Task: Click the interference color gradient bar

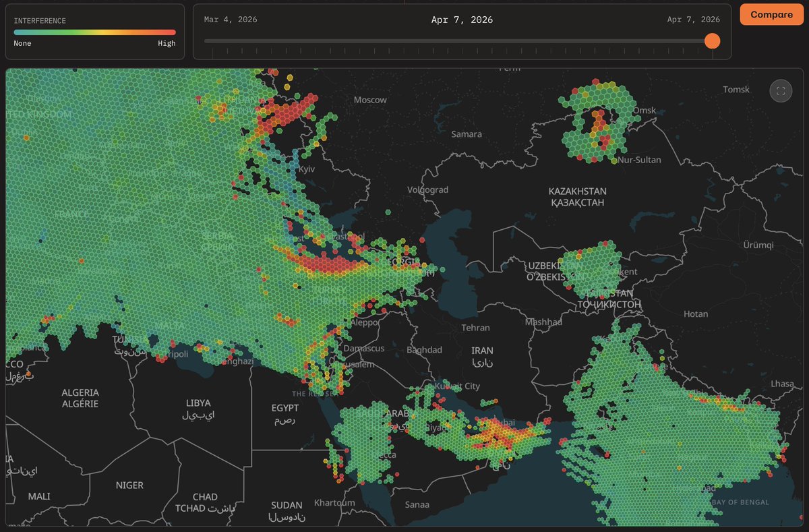Action: pos(94,32)
